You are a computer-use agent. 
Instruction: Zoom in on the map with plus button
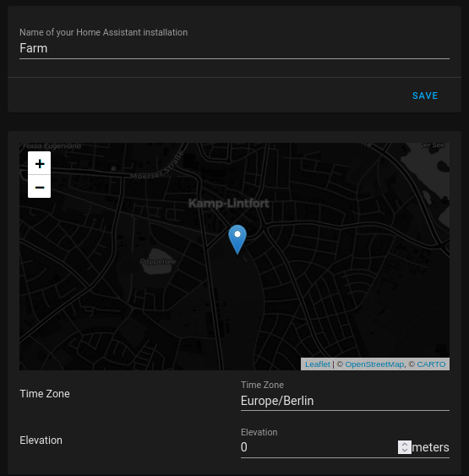40,163
